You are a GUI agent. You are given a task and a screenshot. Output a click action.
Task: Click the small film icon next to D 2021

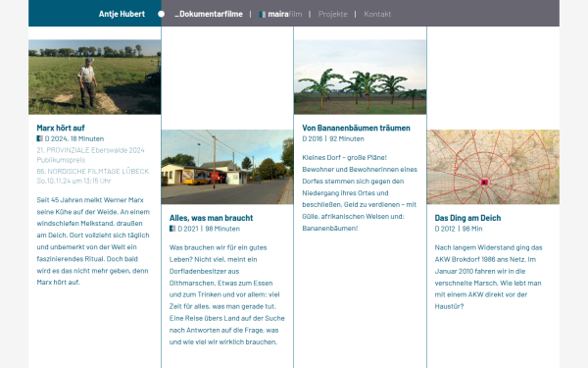point(172,229)
